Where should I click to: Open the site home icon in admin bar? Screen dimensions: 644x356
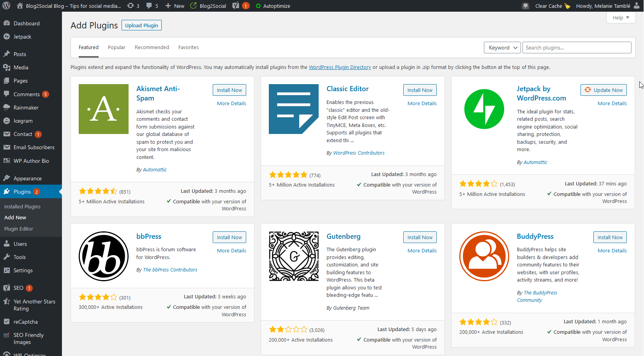(x=20, y=5)
